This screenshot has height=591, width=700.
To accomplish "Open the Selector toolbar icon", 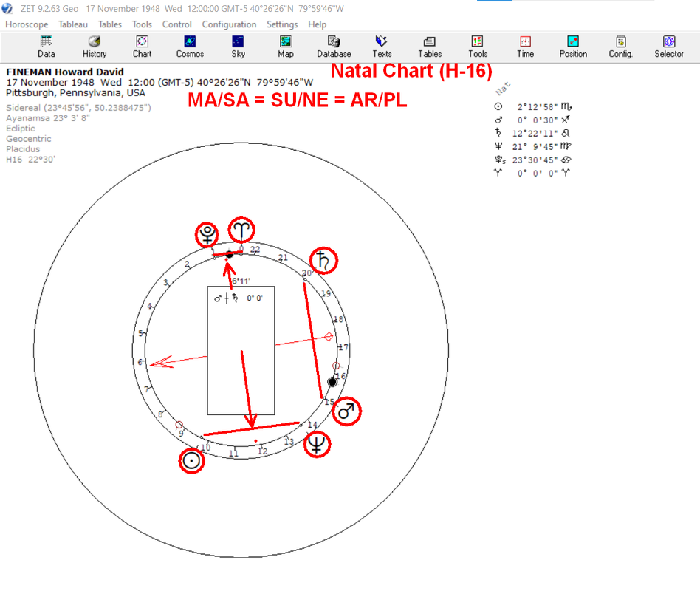I will point(669,47).
